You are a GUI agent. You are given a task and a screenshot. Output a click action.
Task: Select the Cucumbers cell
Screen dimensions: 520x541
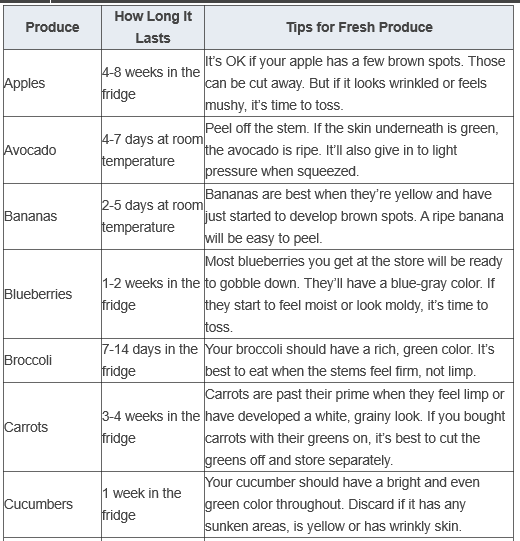click(52, 504)
